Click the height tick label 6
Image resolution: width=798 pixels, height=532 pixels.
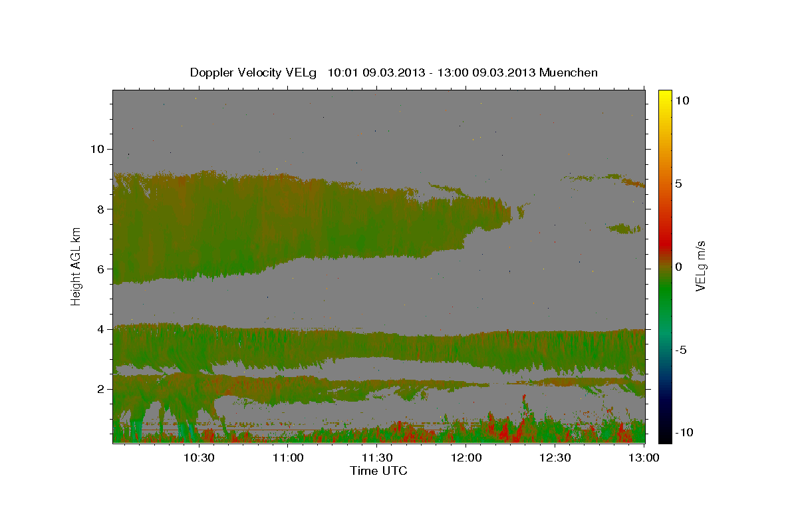coord(99,269)
